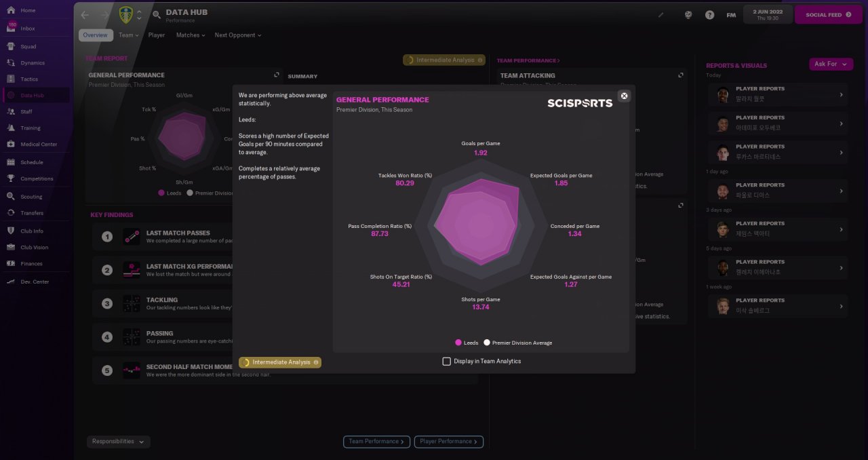This screenshot has width=868, height=460.
Task: Click the back navigation arrow
Action: click(x=85, y=14)
